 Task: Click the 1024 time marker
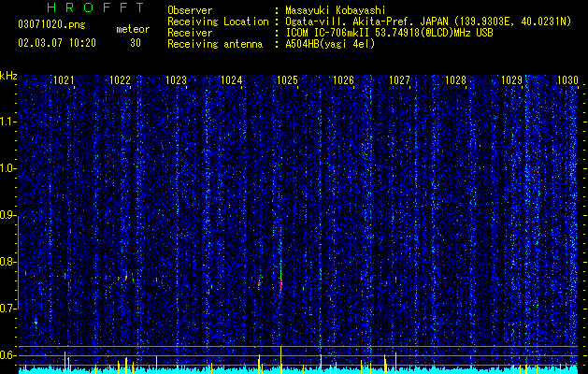click(232, 80)
